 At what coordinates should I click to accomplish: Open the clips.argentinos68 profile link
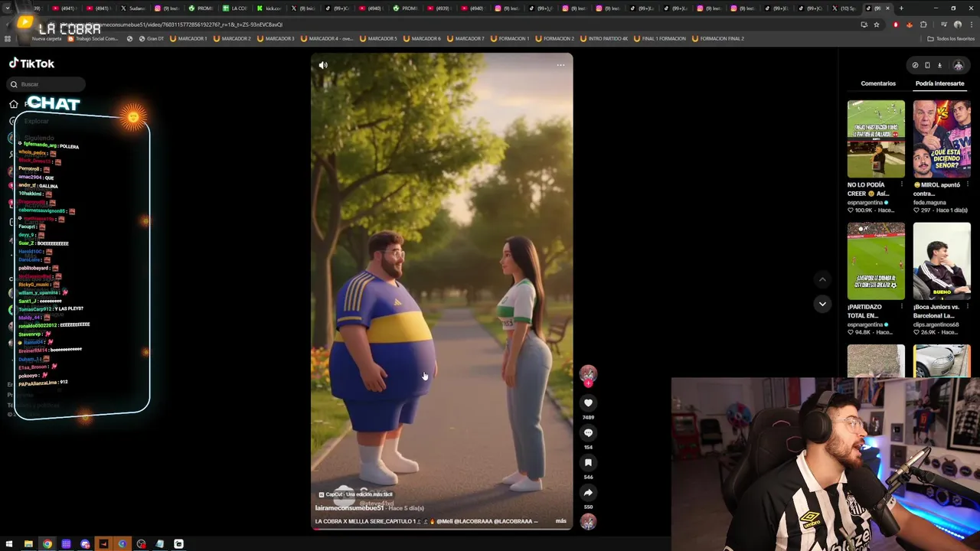coord(936,324)
